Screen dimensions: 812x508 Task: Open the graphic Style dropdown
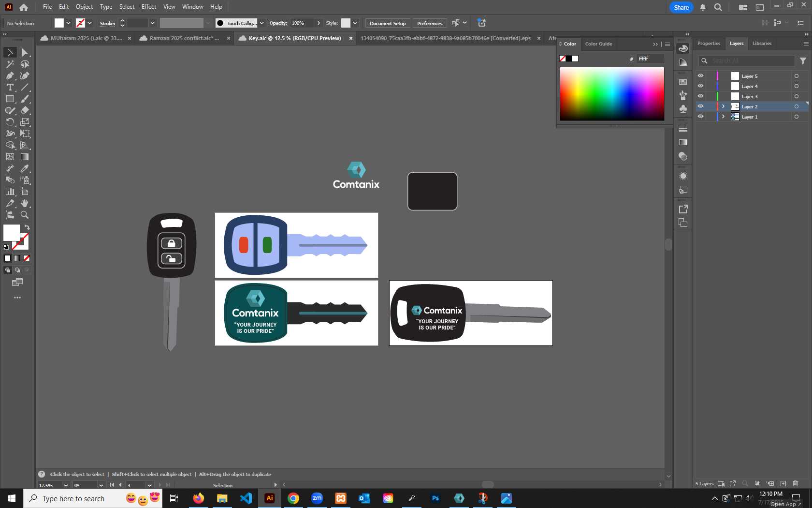pyautogui.click(x=355, y=23)
